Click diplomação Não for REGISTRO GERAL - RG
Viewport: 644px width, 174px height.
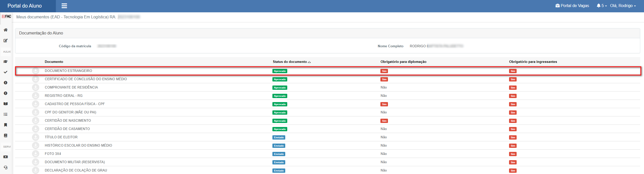(x=384, y=96)
